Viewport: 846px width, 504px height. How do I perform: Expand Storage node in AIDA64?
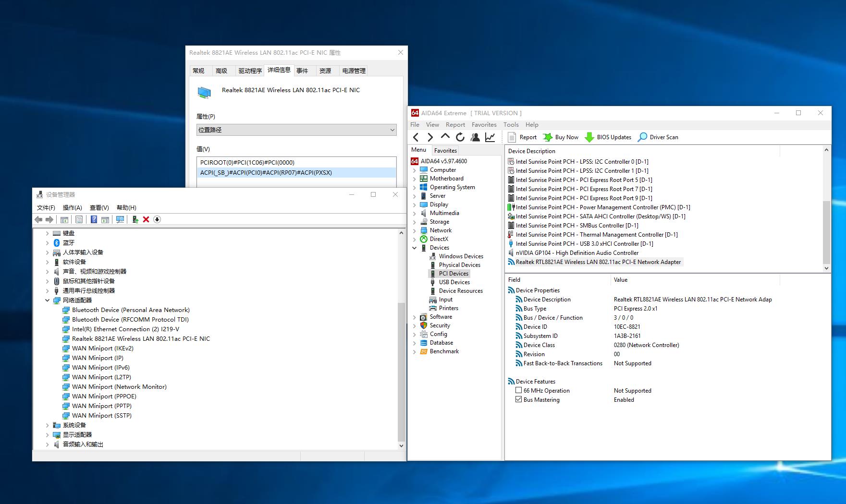pos(415,222)
